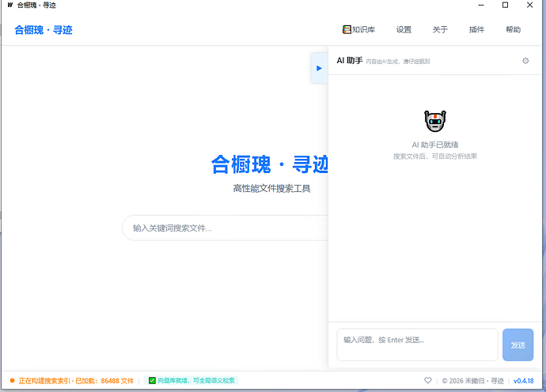Image resolution: width=546 pixels, height=392 pixels.
Task: Click the 正在构建搜索索引 status text
Action: click(x=76, y=381)
